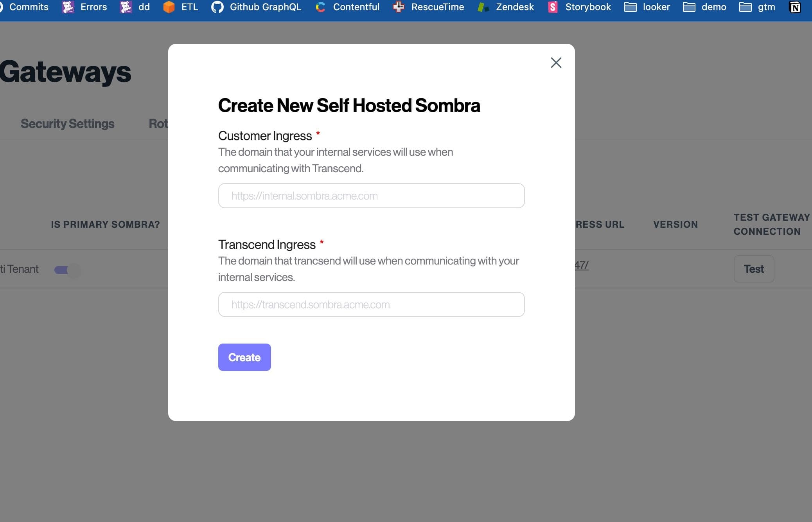The height and width of the screenshot is (522, 812).
Task: Click the Zendesk bookmark icon
Action: coord(483,7)
